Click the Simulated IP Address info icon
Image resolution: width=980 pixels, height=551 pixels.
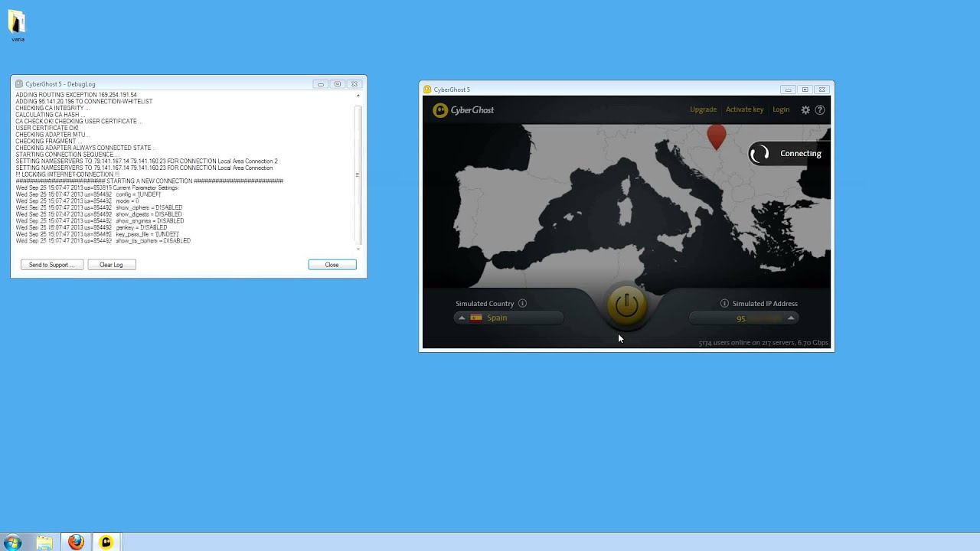pyautogui.click(x=724, y=303)
